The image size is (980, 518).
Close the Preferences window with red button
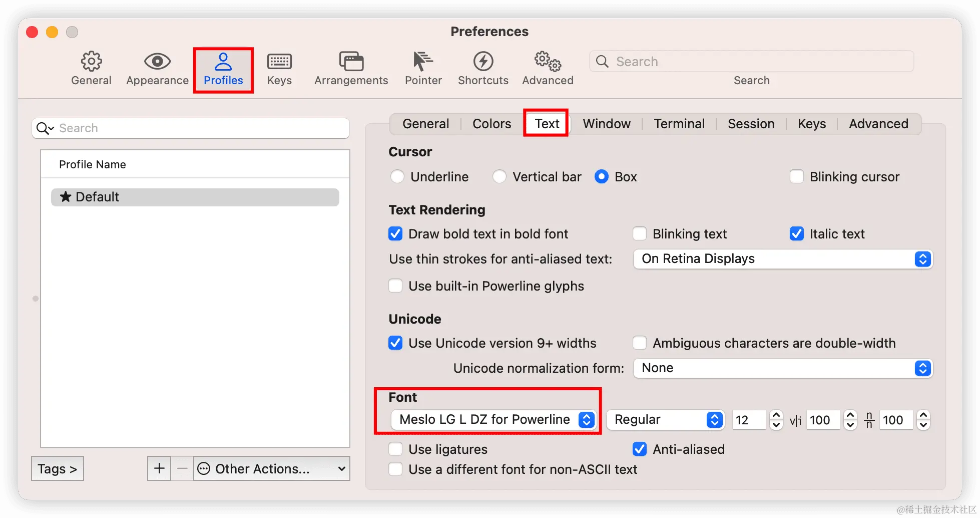[x=32, y=32]
